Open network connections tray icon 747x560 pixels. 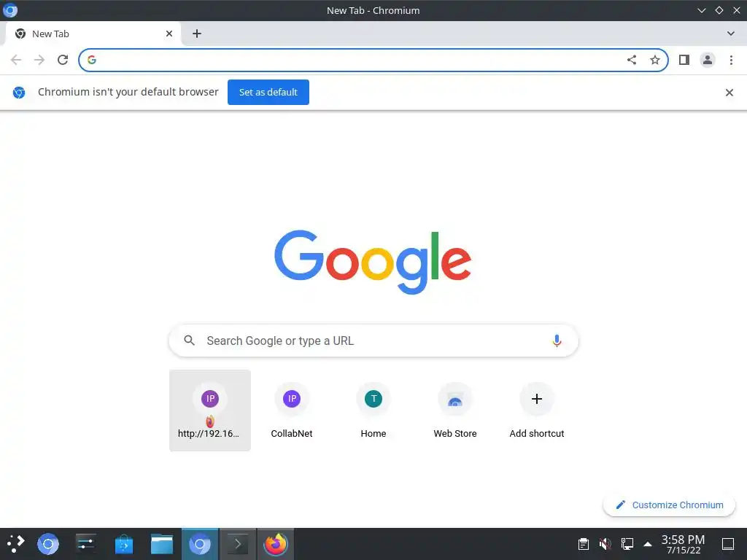click(627, 544)
